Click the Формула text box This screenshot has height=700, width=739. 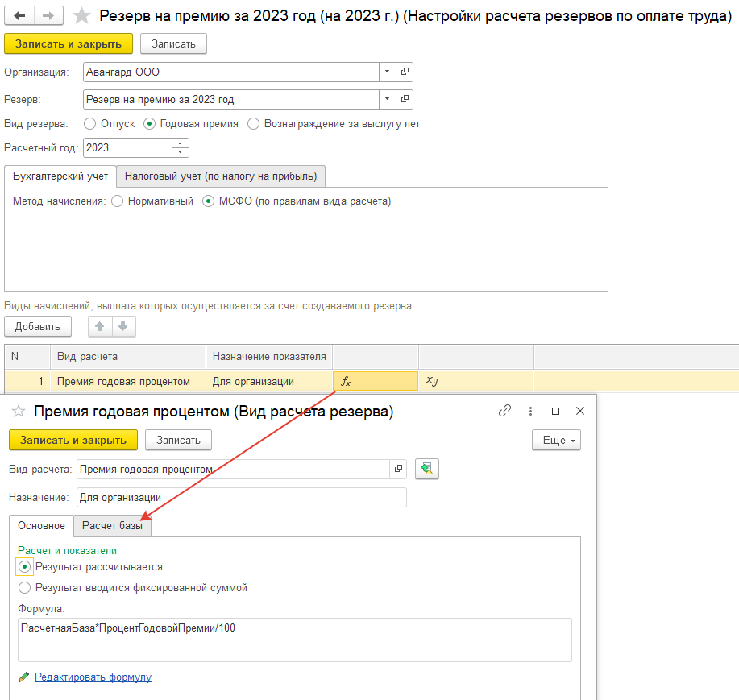(295, 640)
